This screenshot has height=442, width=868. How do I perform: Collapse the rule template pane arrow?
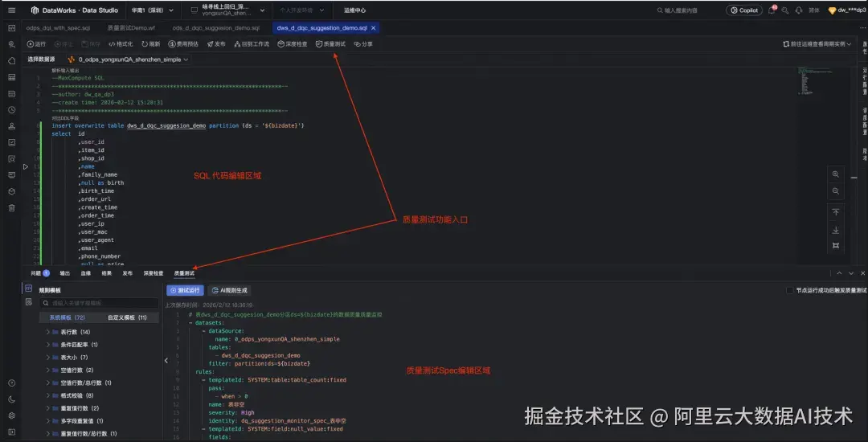tap(166, 360)
